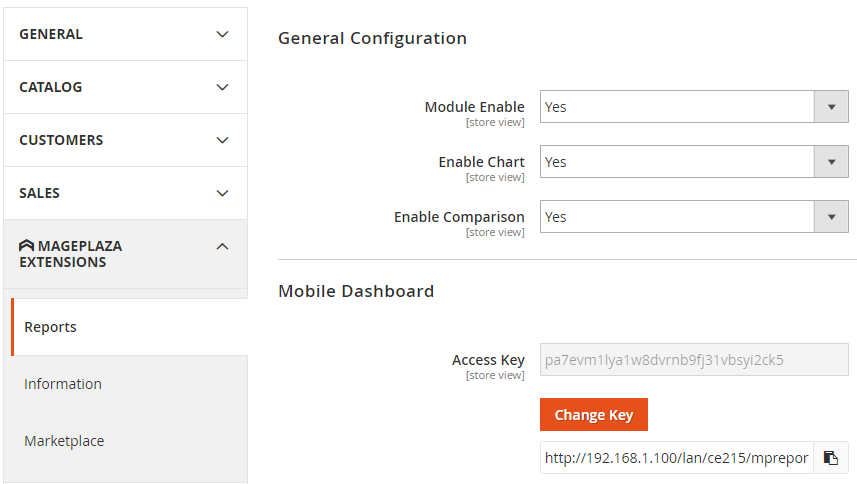Collapse the Mageplaza Extensions section
This screenshot has height=484, width=857.
pyautogui.click(x=222, y=246)
